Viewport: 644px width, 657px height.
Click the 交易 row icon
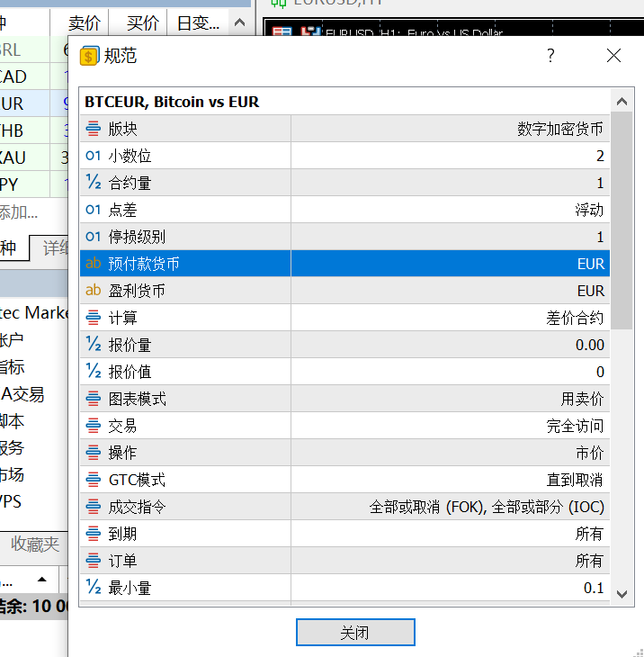tap(93, 426)
